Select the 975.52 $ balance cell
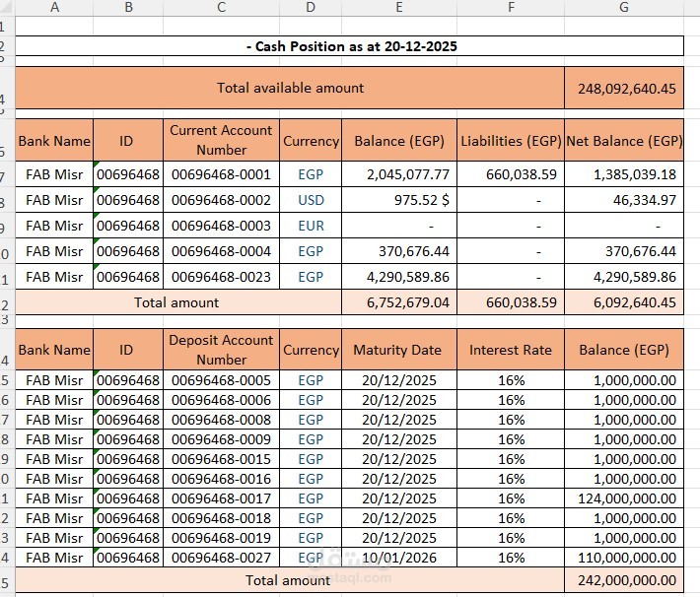Image resolution: width=700 pixels, height=597 pixels. [x=399, y=200]
